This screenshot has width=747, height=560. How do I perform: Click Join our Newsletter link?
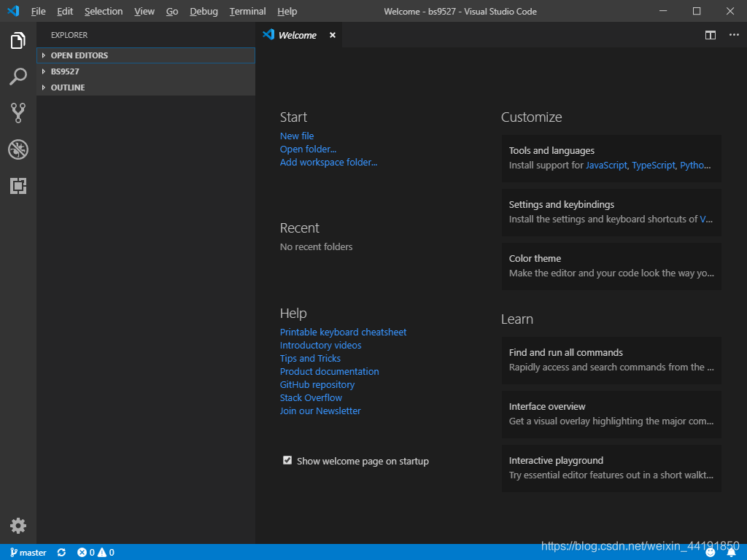320,411
